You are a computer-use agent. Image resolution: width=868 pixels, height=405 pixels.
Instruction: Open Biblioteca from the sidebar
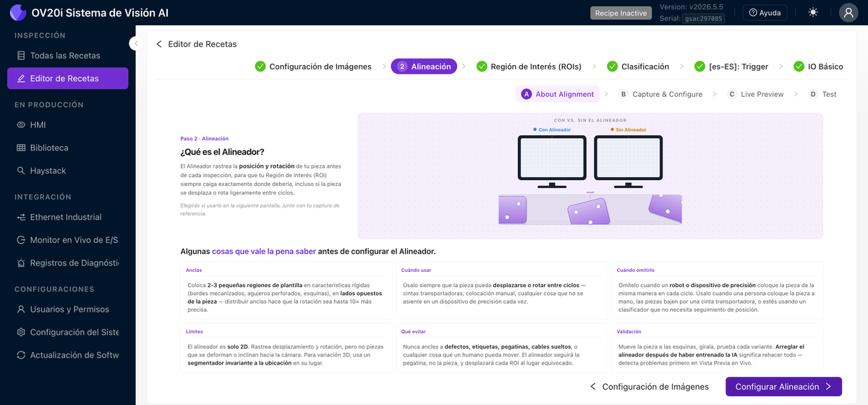pyautogui.click(x=68, y=148)
